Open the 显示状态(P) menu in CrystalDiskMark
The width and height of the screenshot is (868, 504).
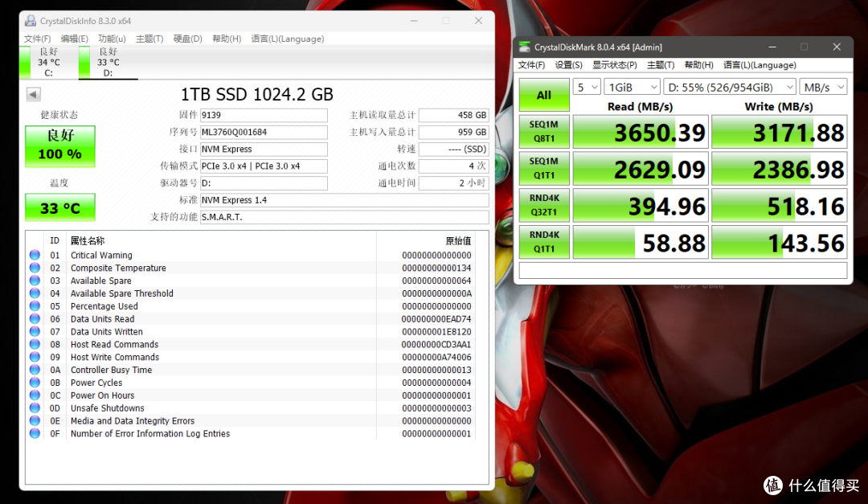(x=615, y=65)
